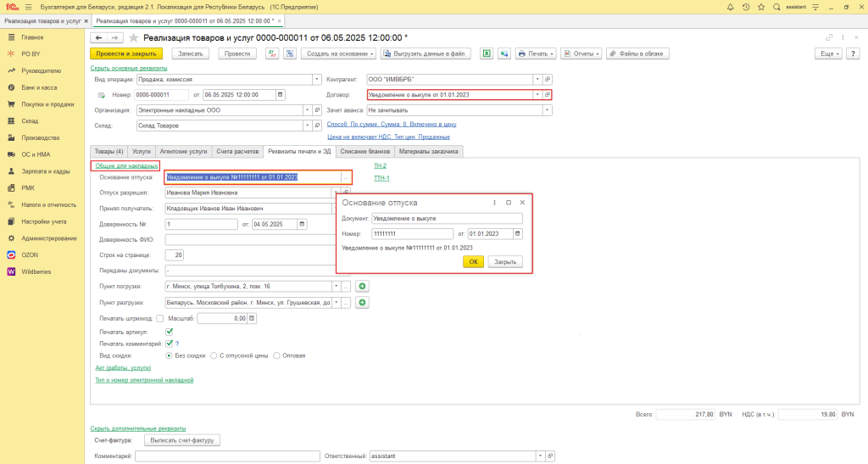Open Создать на основании dropdown
The width and height of the screenshot is (868, 464).
pyautogui.click(x=339, y=53)
